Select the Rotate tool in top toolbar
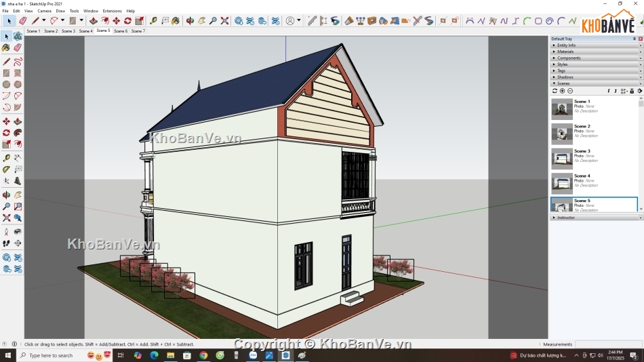 pos(127,20)
